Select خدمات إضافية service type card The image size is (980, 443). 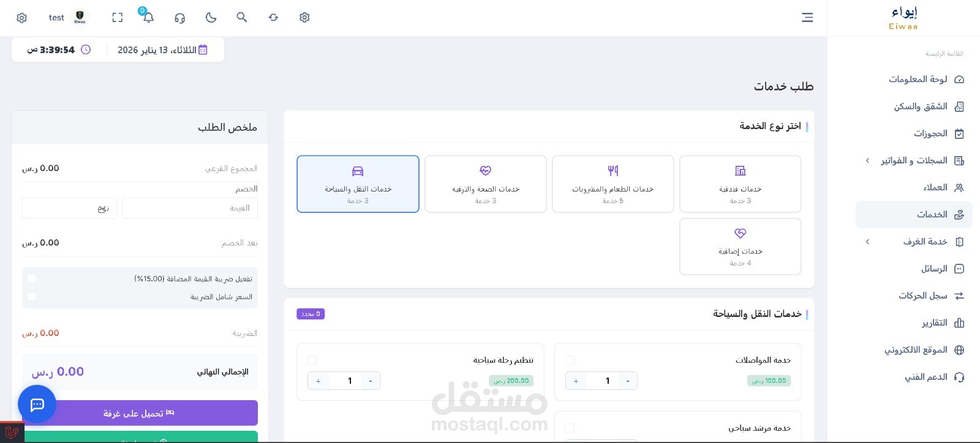[740, 247]
